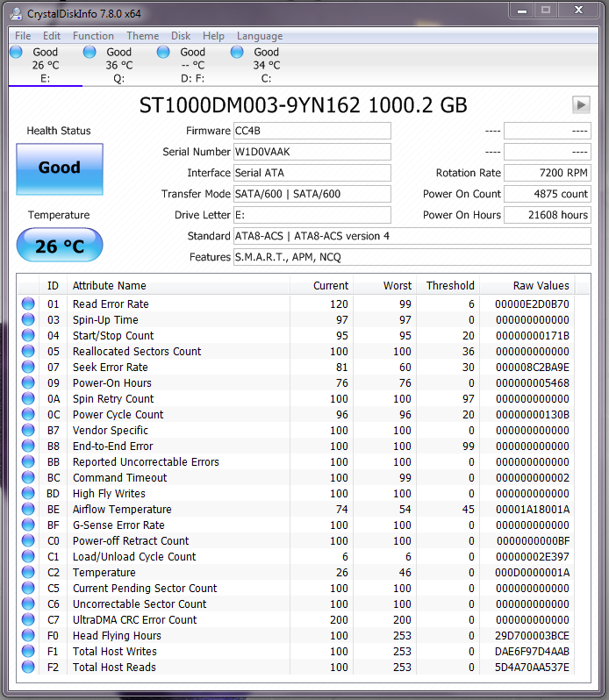
Task: Click the status orb for Read Error Rate
Action: click(28, 304)
